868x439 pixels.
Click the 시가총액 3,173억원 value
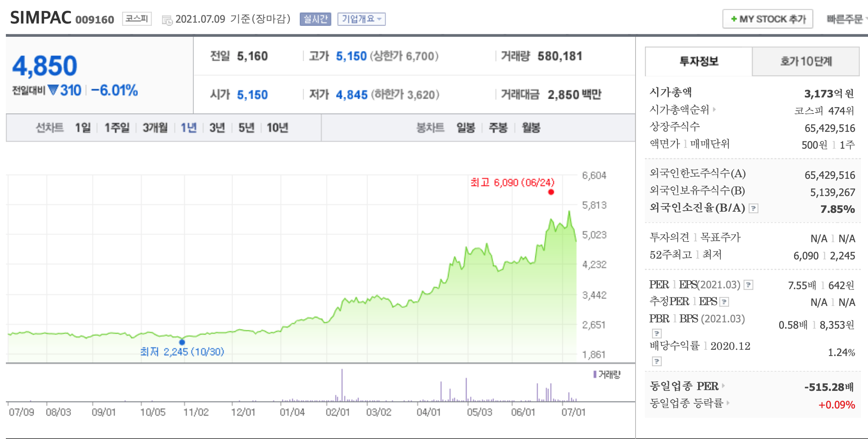829,94
